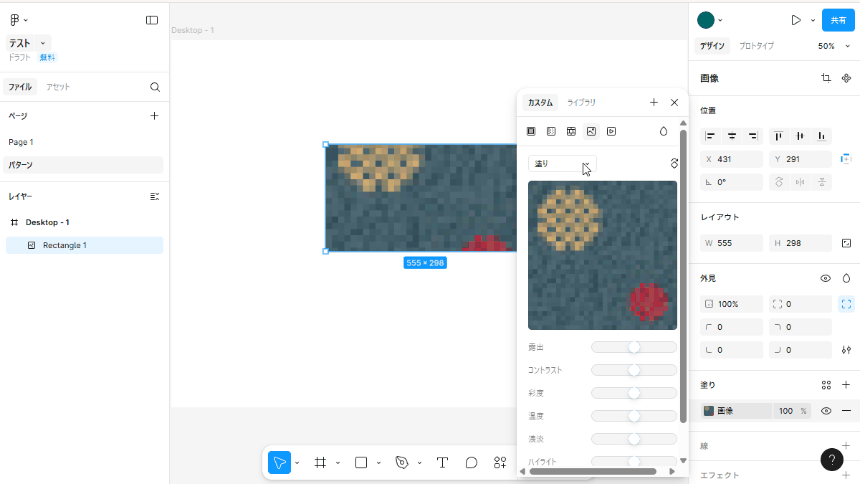Toggle the left sidebar panel icon

coord(152,20)
